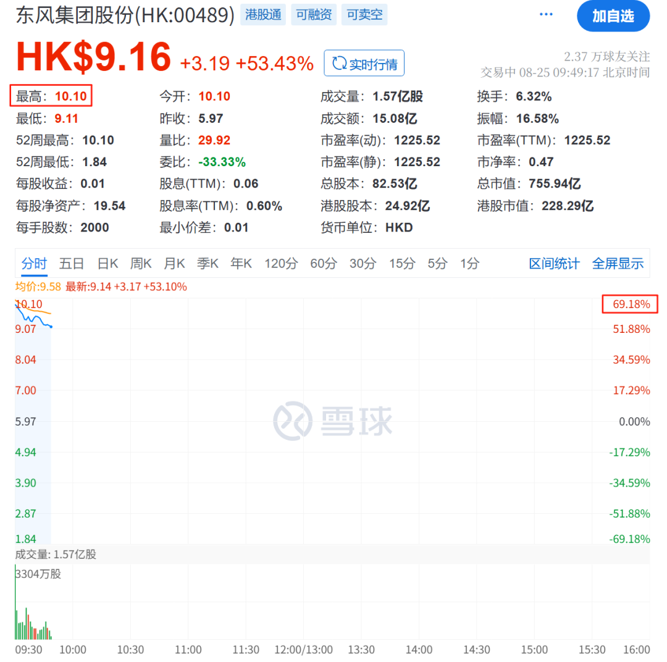Click the current price HK$9.16
The width and height of the screenshot is (667, 662).
pos(94,57)
